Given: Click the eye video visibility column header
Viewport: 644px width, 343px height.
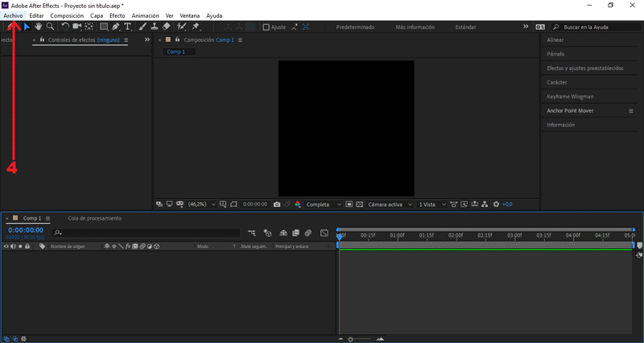Looking at the screenshot, I should click(x=6, y=246).
